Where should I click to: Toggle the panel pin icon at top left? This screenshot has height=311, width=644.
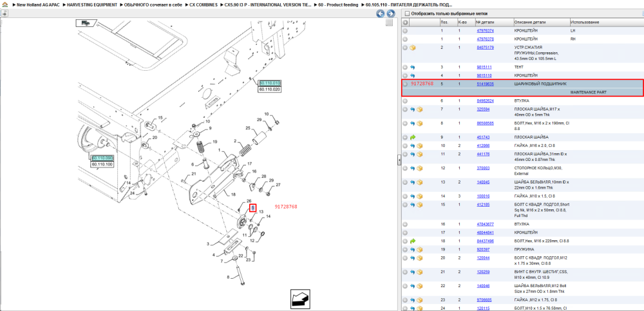point(5,14)
